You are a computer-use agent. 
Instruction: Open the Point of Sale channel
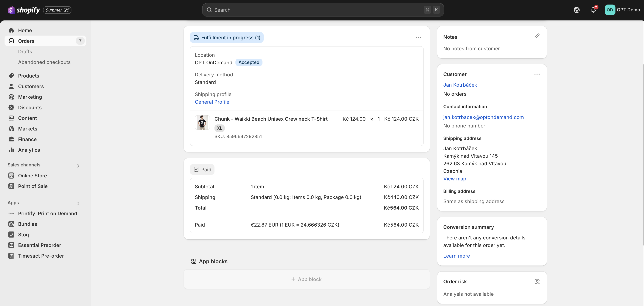33,186
